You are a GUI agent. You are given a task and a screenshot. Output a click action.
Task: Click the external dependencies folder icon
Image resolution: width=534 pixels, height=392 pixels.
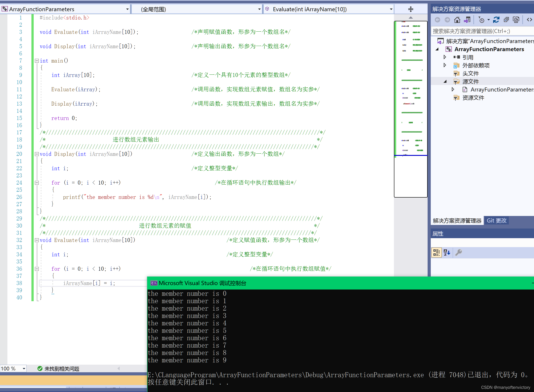456,65
